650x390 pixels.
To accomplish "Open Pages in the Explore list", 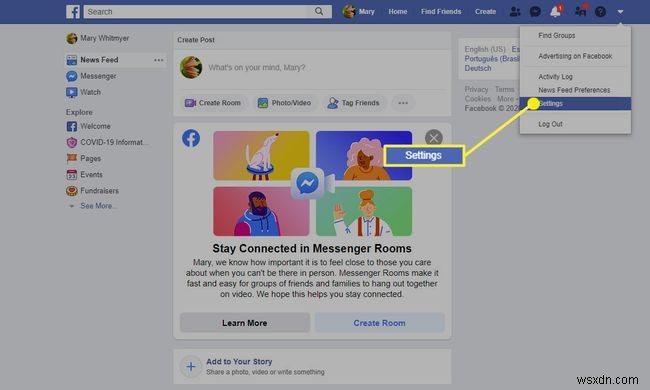I will pyautogui.click(x=90, y=158).
